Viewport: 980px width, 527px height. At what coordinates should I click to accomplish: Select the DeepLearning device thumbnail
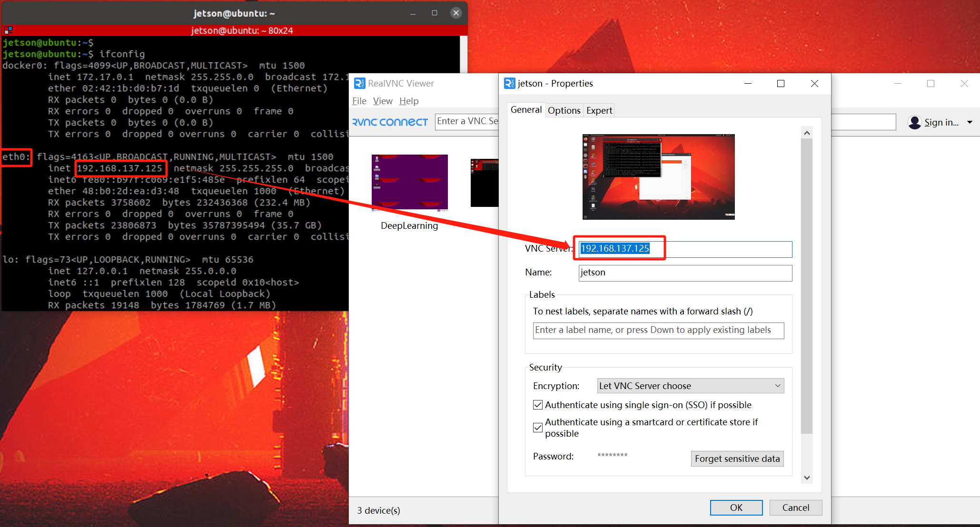pos(410,182)
